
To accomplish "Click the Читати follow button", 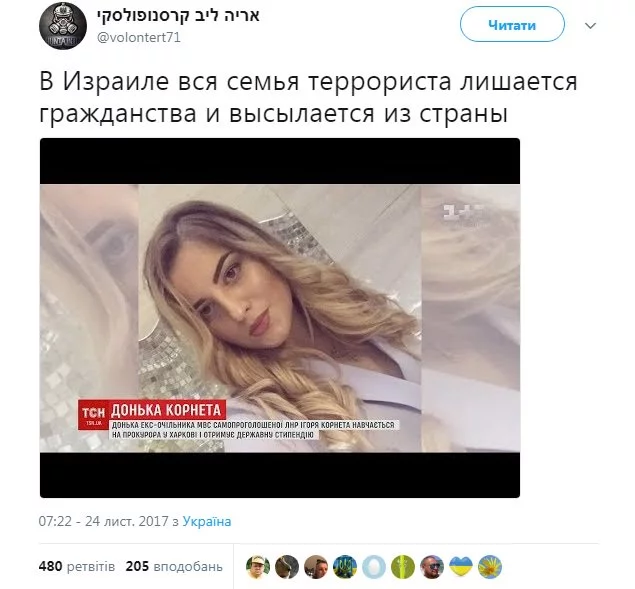I will coord(512,25).
